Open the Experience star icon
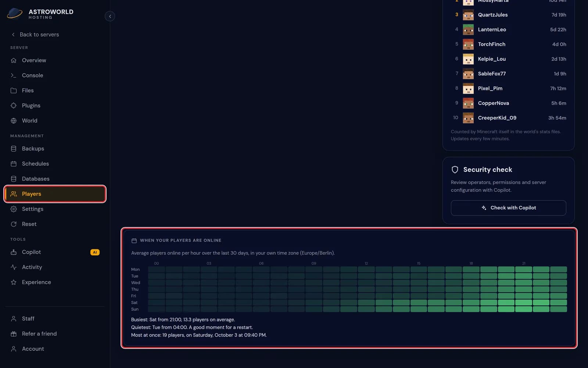588x368 pixels. 14,282
